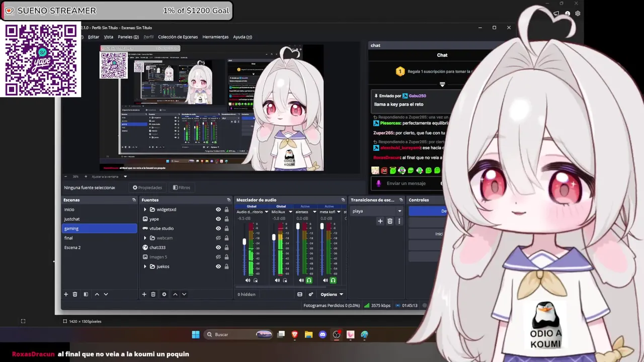Add a scene transition with plus icon
Image resolution: width=644 pixels, height=362 pixels.
(380, 221)
